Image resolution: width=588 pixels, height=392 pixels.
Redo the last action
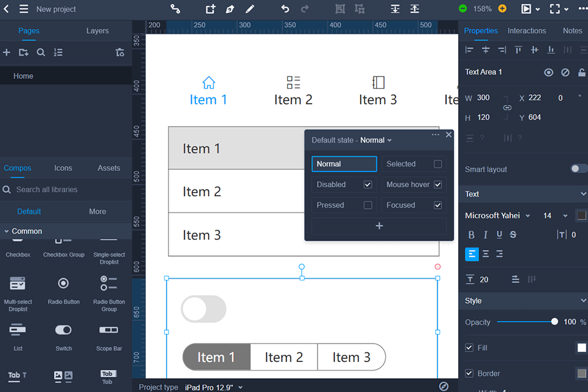point(305,9)
